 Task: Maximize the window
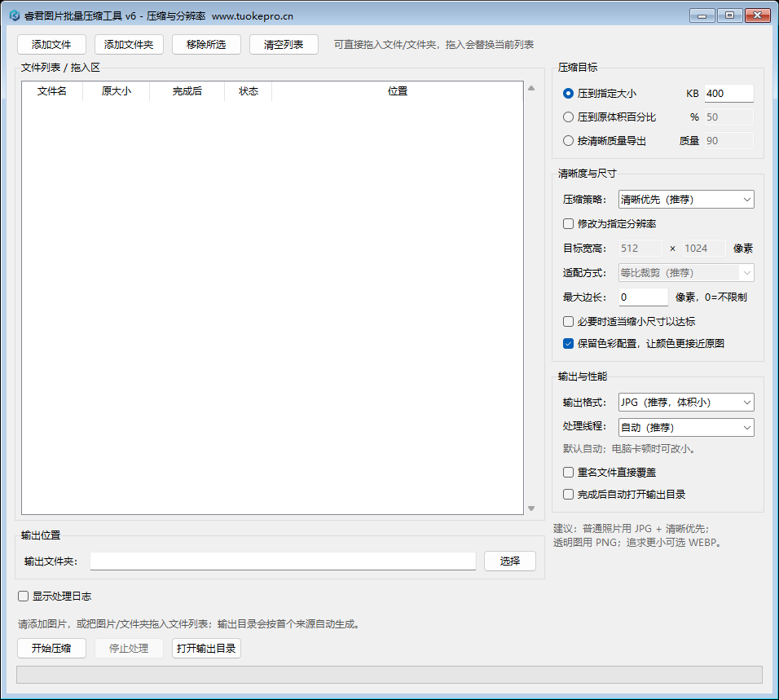point(729,16)
